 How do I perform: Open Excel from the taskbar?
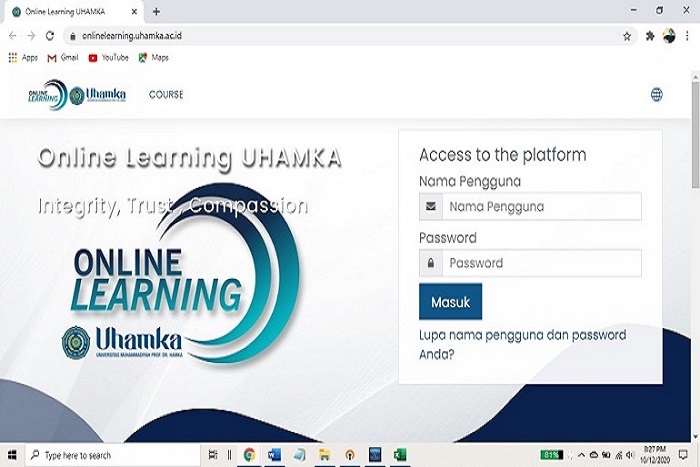(400, 455)
